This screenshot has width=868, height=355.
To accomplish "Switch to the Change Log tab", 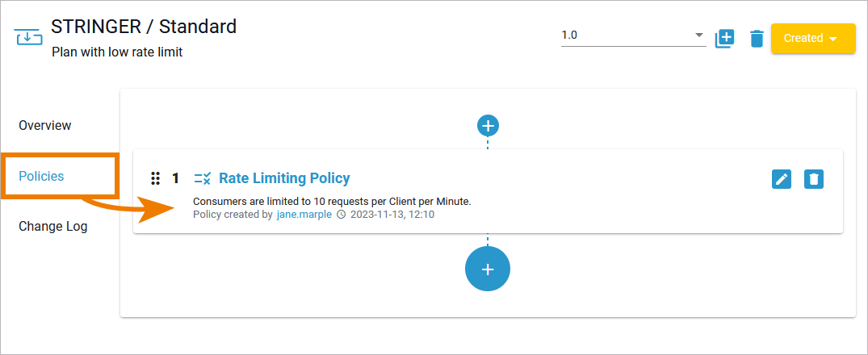I will click(53, 227).
